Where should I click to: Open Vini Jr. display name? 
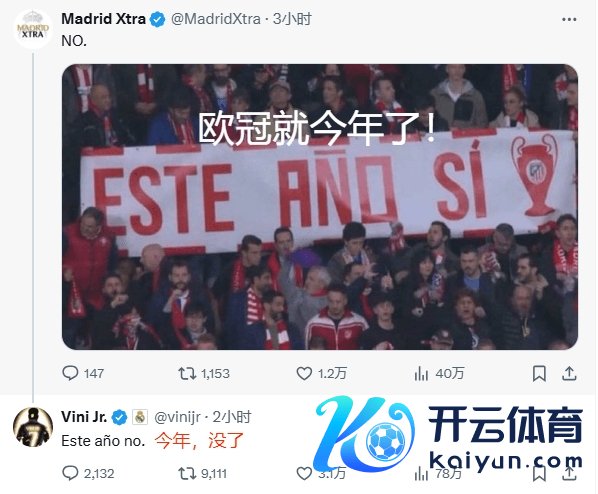pos(84,417)
